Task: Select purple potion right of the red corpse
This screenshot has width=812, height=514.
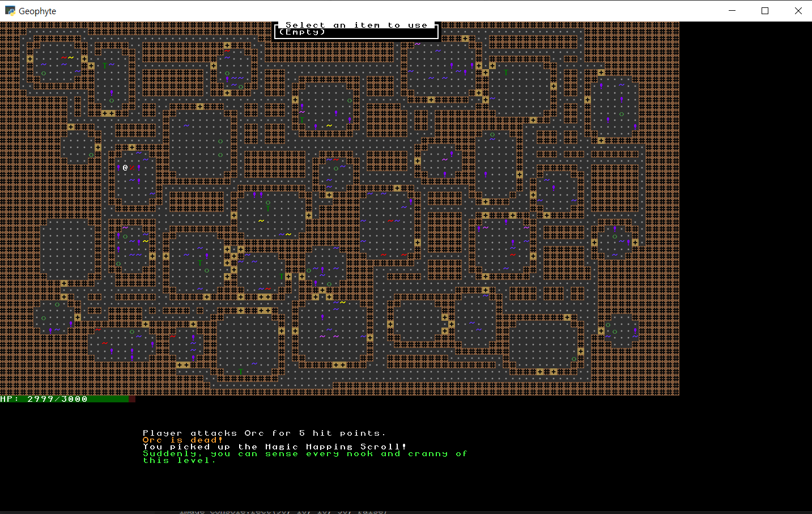Action: 139,168
